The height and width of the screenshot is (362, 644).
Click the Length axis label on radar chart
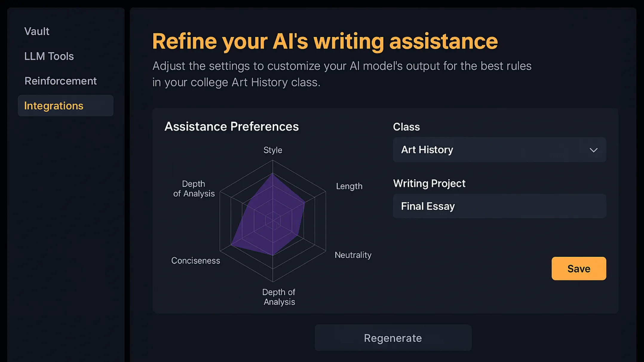tap(349, 186)
